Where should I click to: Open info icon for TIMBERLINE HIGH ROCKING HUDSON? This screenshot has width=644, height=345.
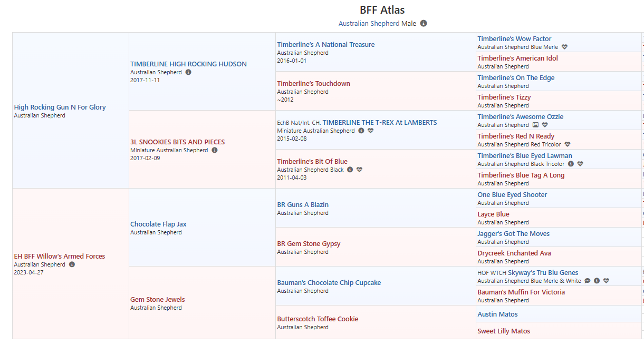pos(188,72)
